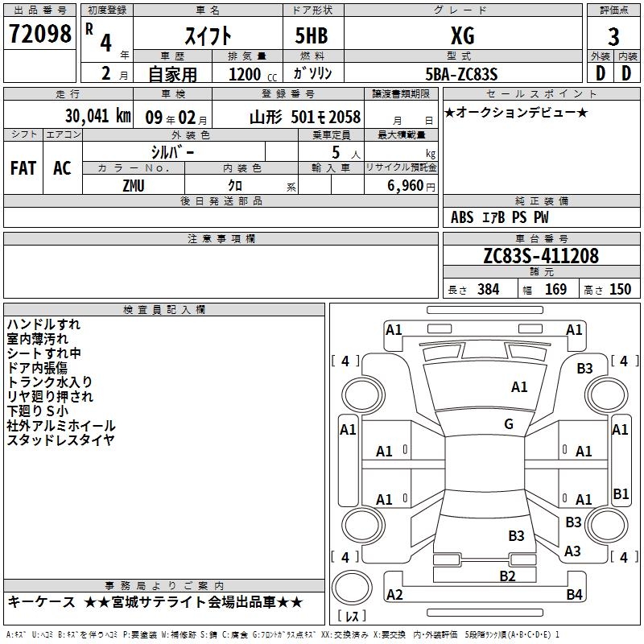Click mileage 30,041 km

97,116
